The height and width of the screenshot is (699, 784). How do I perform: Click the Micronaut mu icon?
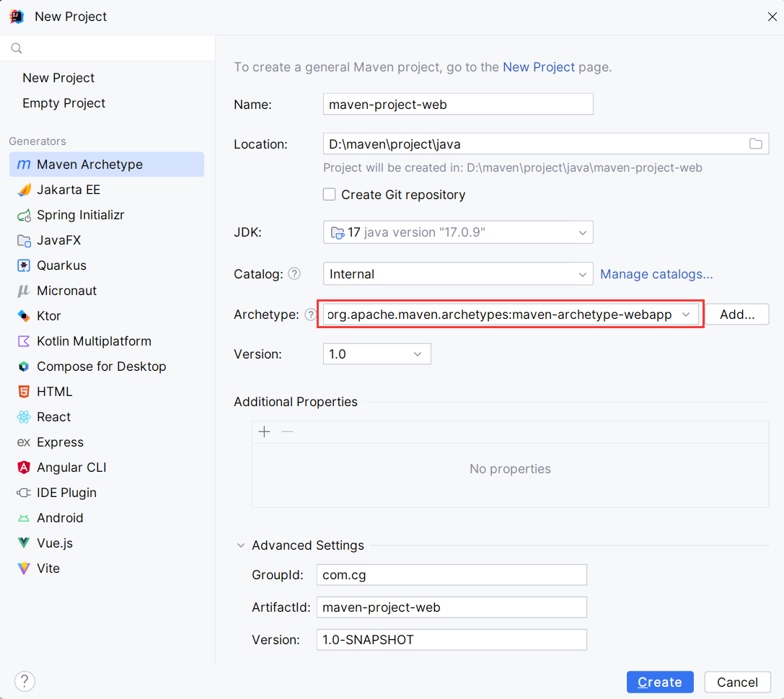pyautogui.click(x=24, y=291)
